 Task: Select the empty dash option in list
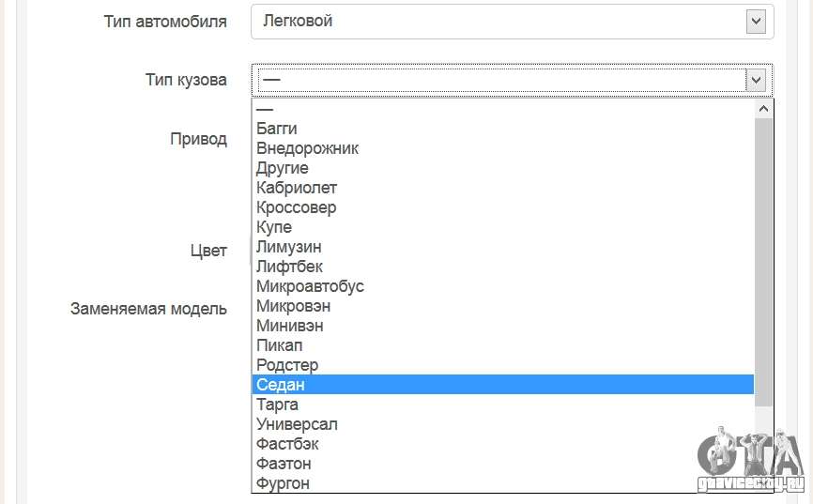click(502, 109)
